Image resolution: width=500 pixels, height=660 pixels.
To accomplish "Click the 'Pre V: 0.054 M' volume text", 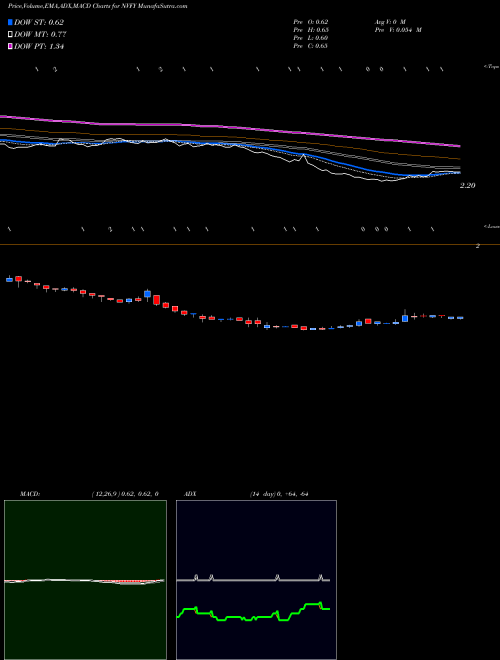I will 398,30.
